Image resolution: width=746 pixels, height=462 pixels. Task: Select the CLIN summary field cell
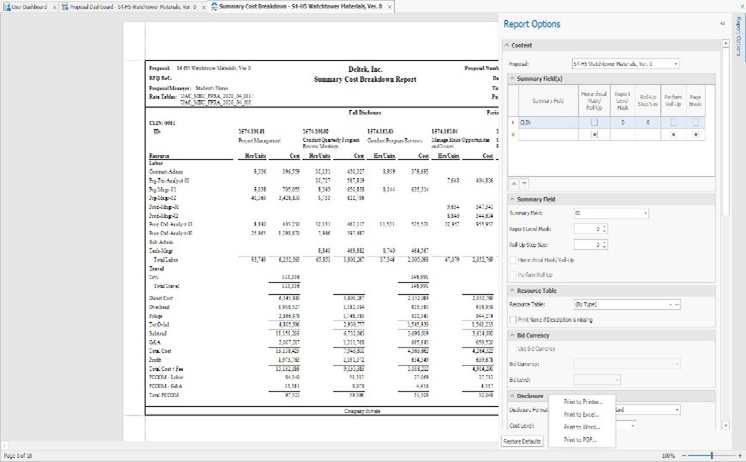(548, 122)
